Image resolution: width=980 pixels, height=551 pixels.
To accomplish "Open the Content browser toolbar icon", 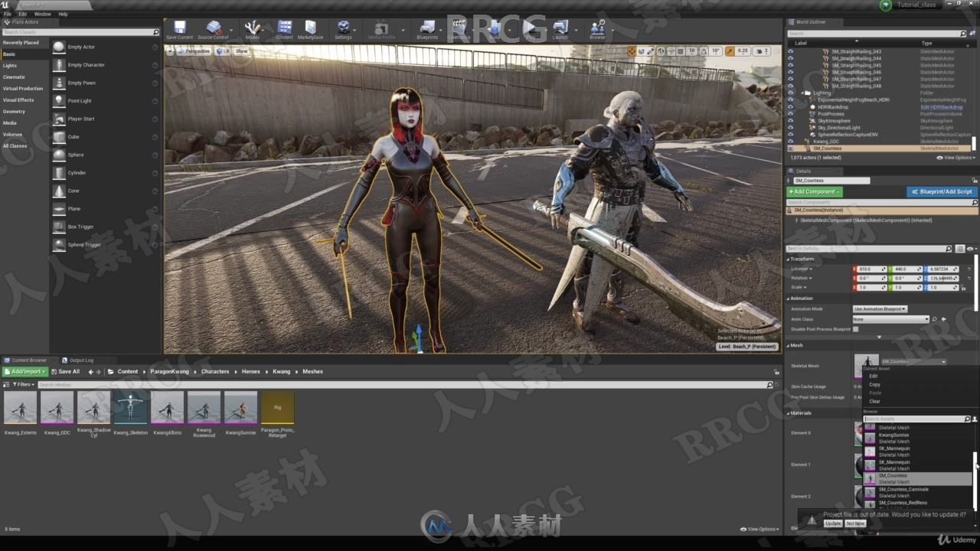I will point(284,30).
